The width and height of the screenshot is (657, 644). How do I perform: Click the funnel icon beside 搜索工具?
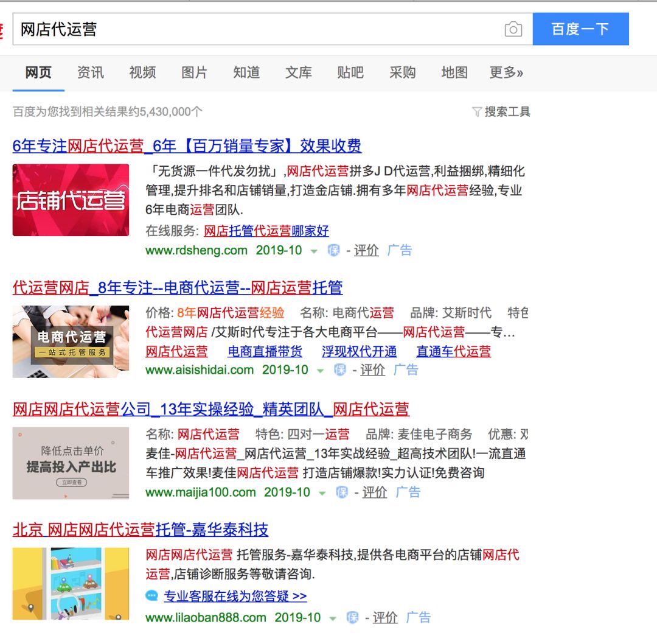(x=477, y=112)
